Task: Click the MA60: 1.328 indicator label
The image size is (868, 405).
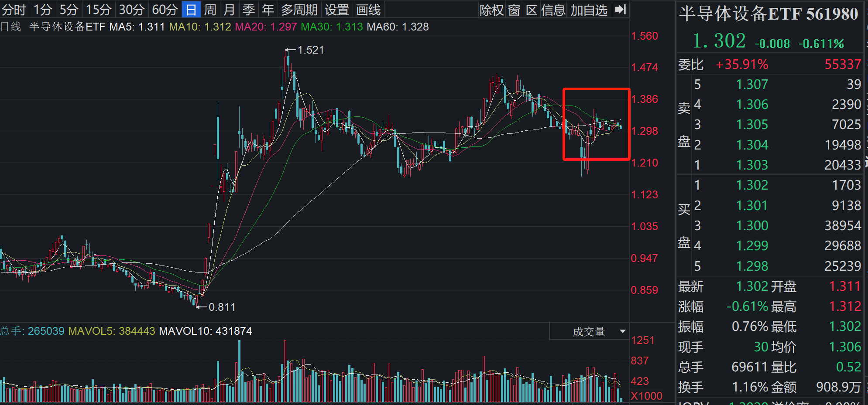Action: tap(398, 27)
